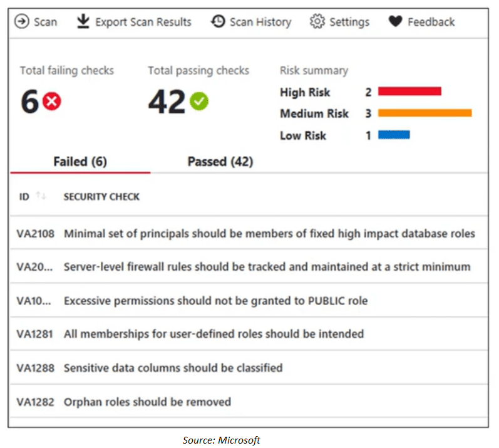Image resolution: width=499 pixels, height=448 pixels.
Task: Open check VA2108 minimal set of principals
Action: 269,234
